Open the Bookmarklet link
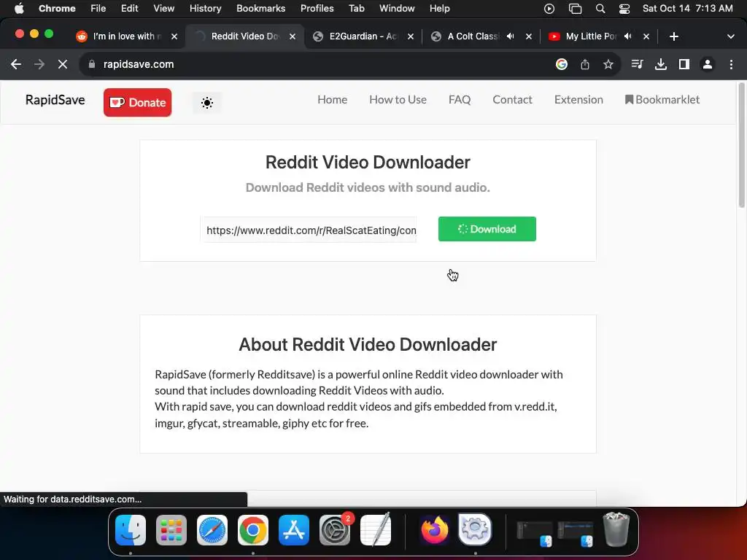 click(662, 99)
